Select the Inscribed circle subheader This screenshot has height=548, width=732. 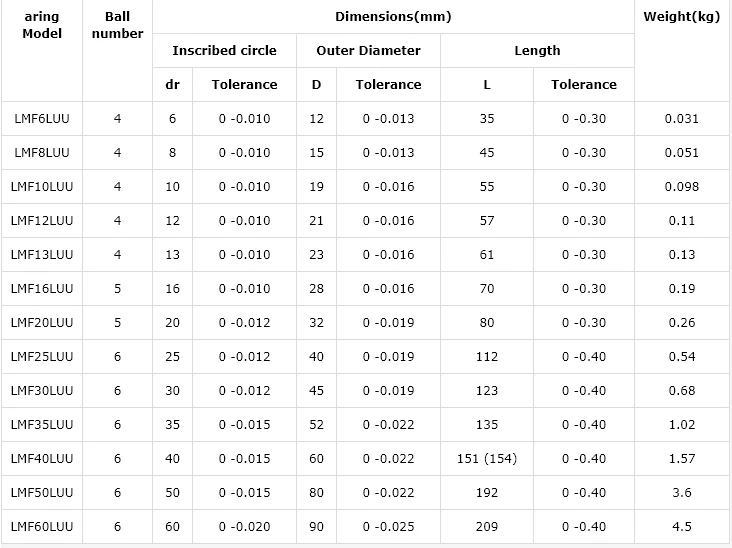[x=224, y=51]
